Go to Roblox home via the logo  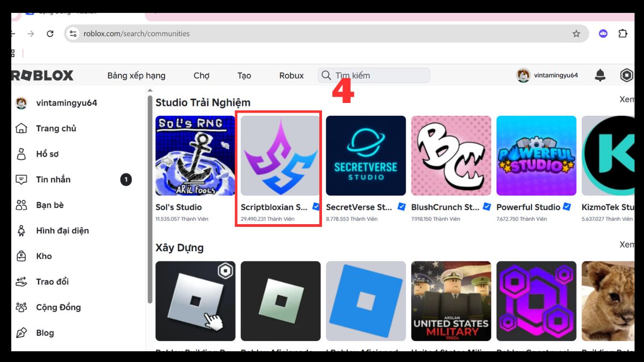point(42,76)
